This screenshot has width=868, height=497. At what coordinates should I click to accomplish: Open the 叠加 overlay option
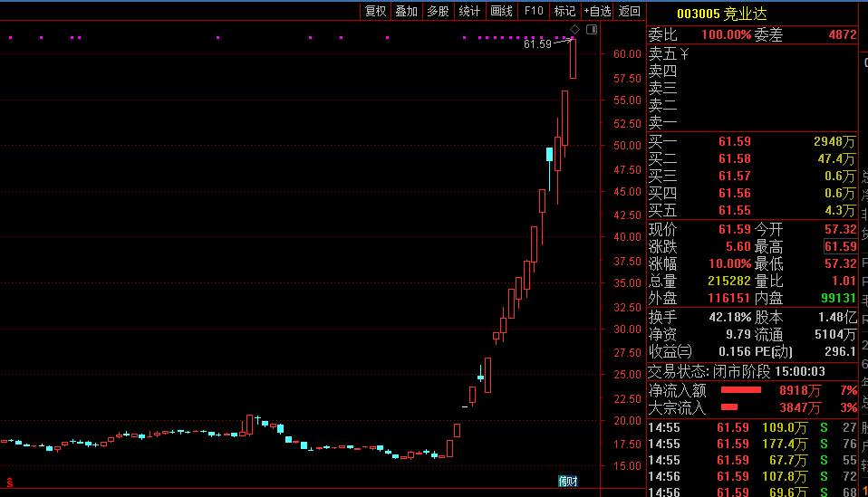[407, 11]
